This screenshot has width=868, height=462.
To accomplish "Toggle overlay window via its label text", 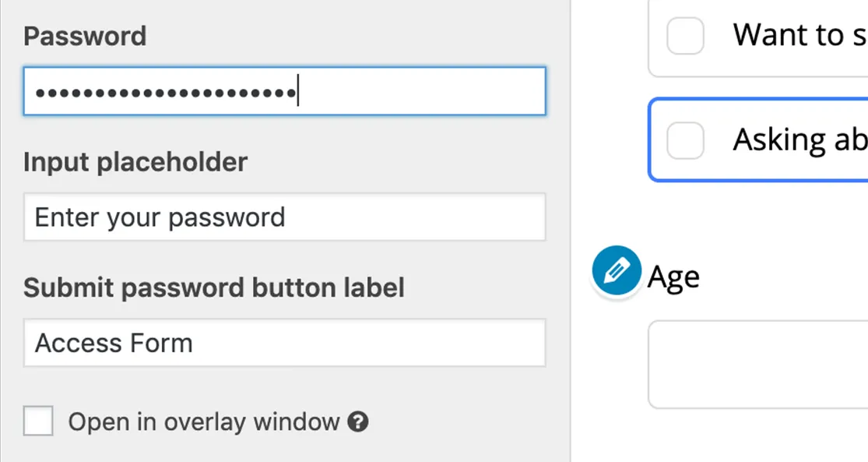I will click(x=202, y=421).
